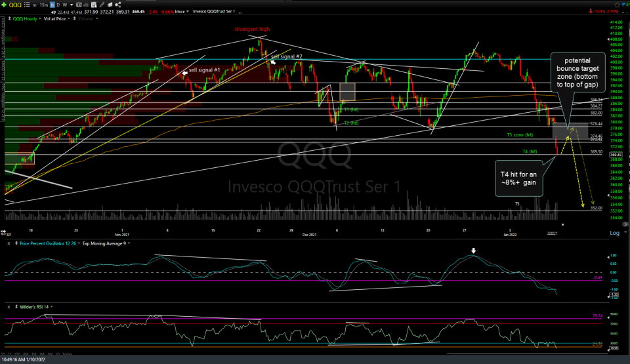Image resolution: width=630 pixels, height=364 pixels.
Task: Click the 378.44 price level label
Action: [x=597, y=124]
